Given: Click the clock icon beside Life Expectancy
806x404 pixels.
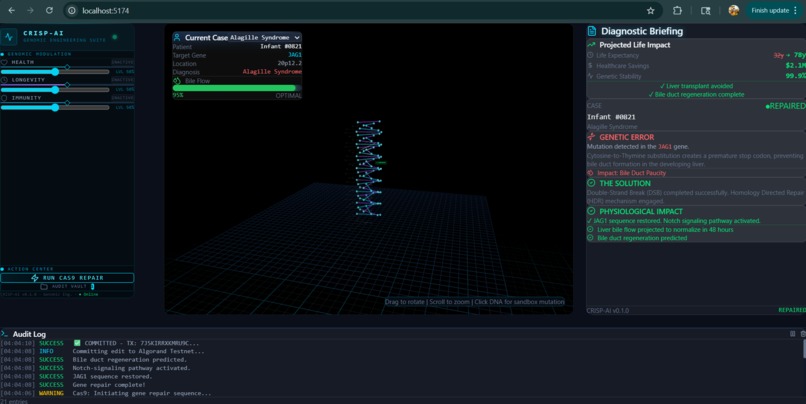Looking at the screenshot, I should 590,55.
